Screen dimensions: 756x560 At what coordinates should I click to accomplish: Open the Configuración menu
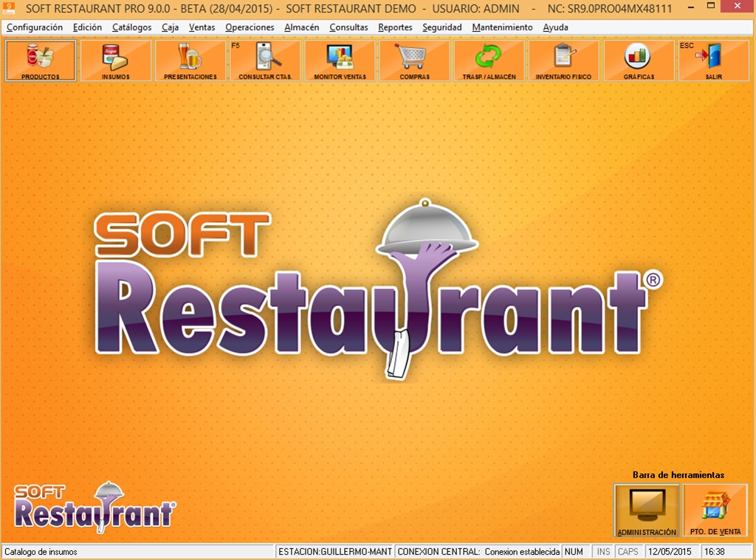pyautogui.click(x=35, y=27)
